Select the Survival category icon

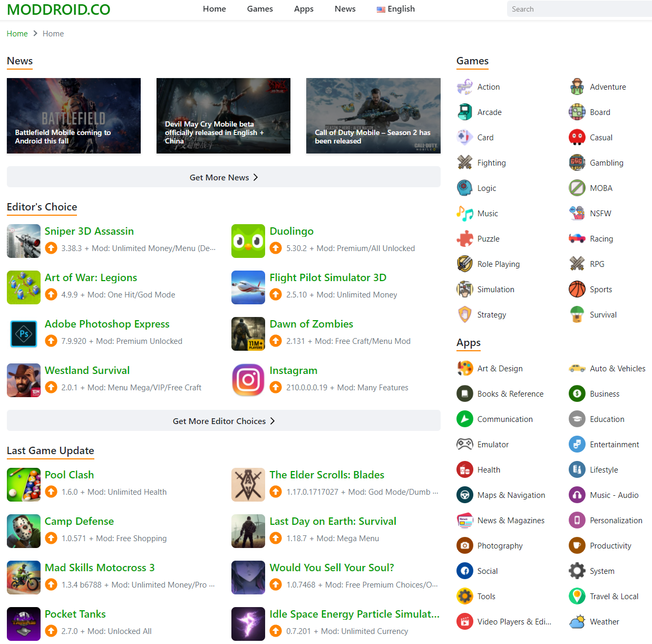[x=577, y=314]
